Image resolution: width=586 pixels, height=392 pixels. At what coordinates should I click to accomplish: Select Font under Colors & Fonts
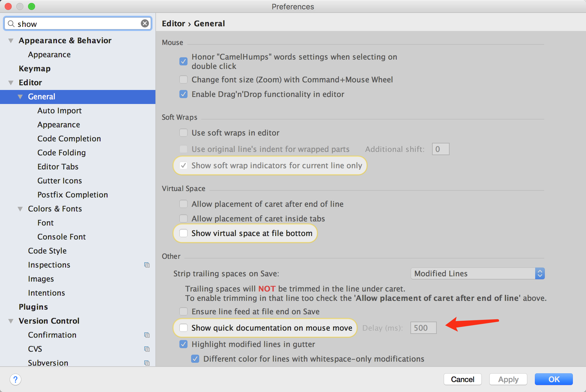click(x=46, y=223)
